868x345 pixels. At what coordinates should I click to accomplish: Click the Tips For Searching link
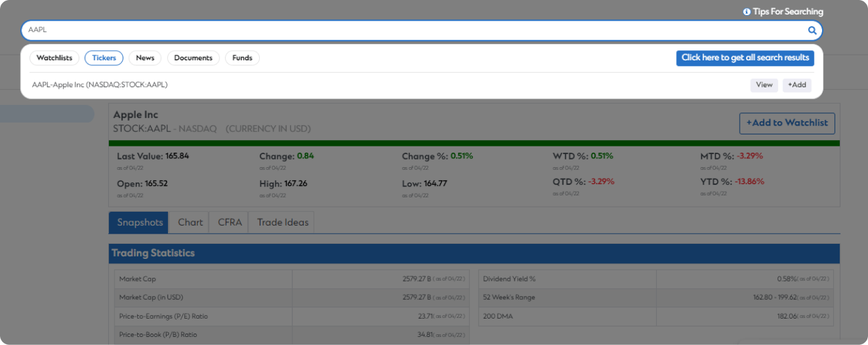coord(788,12)
